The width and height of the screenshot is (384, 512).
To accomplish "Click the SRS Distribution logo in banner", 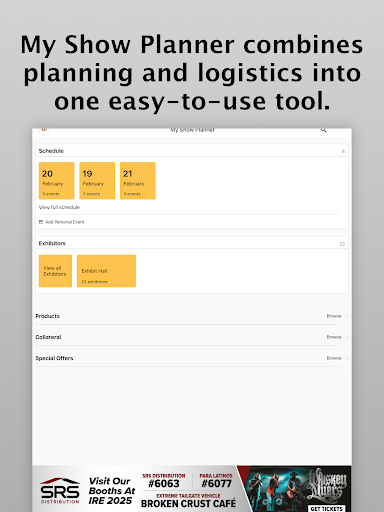I will [x=60, y=491].
